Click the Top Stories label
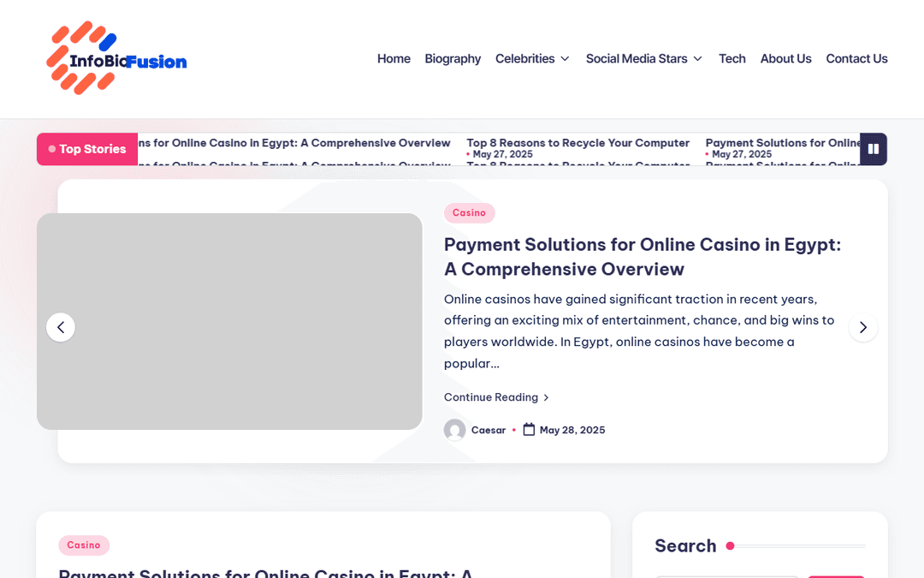The height and width of the screenshot is (578, 924). [x=87, y=149]
